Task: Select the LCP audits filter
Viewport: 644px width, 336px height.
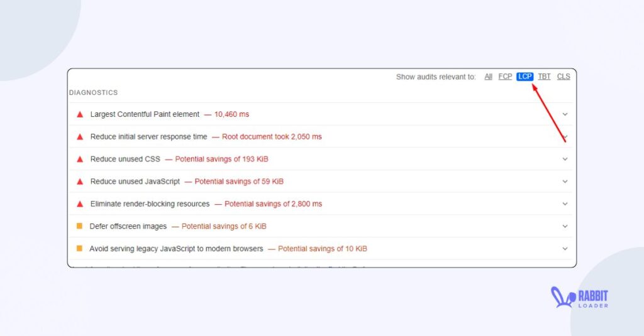Action: pyautogui.click(x=525, y=77)
